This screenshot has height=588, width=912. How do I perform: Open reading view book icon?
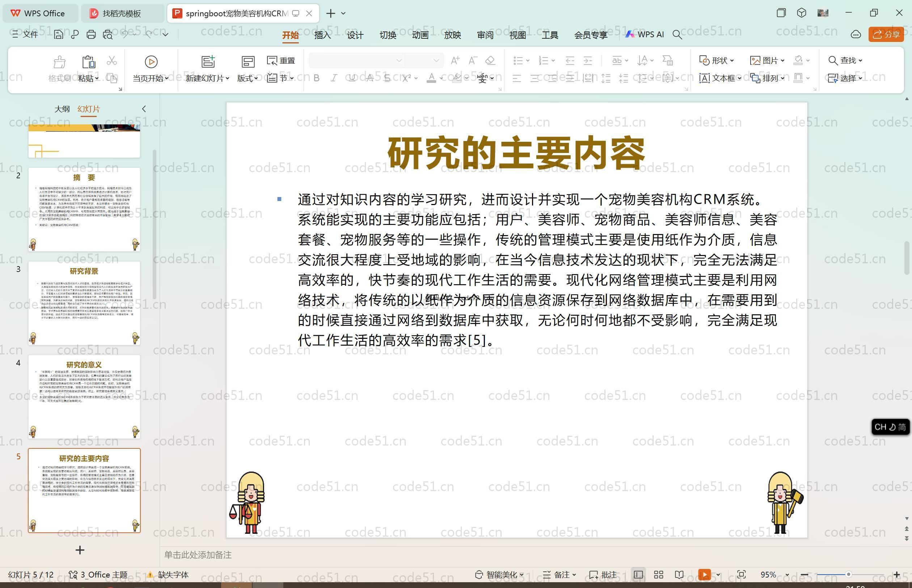(x=679, y=575)
